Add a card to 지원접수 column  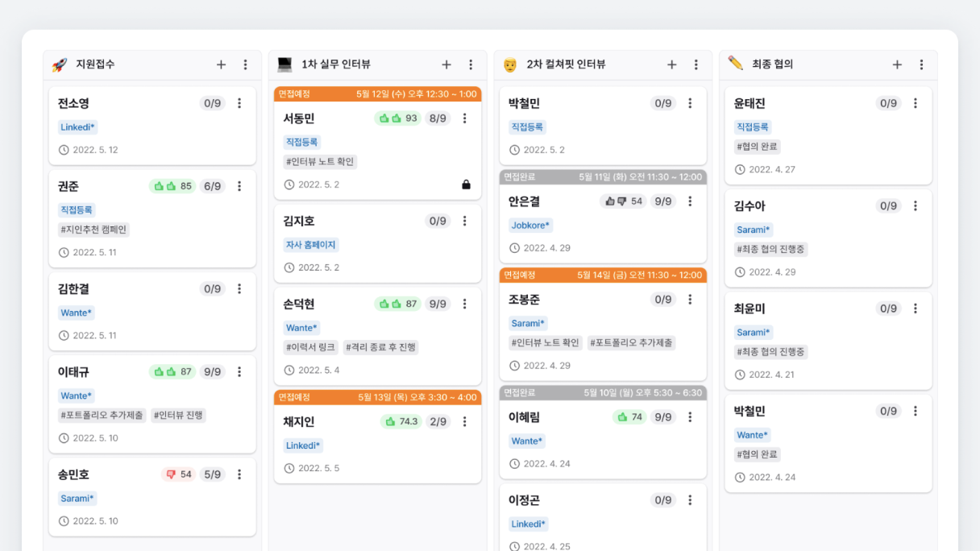coord(221,64)
